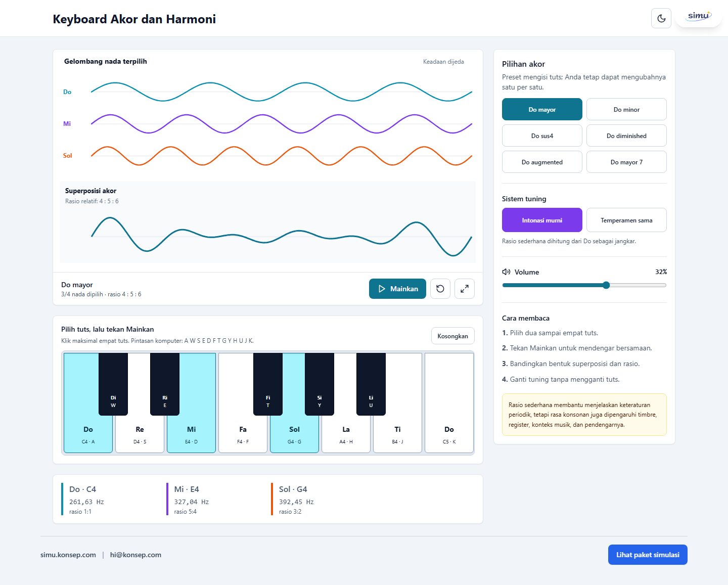Click the hi@konsep.com email link
This screenshot has height=585, width=728.
(135, 555)
